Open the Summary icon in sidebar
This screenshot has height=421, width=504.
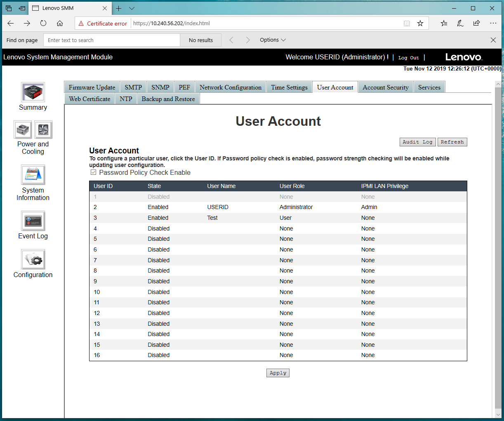pyautogui.click(x=33, y=92)
